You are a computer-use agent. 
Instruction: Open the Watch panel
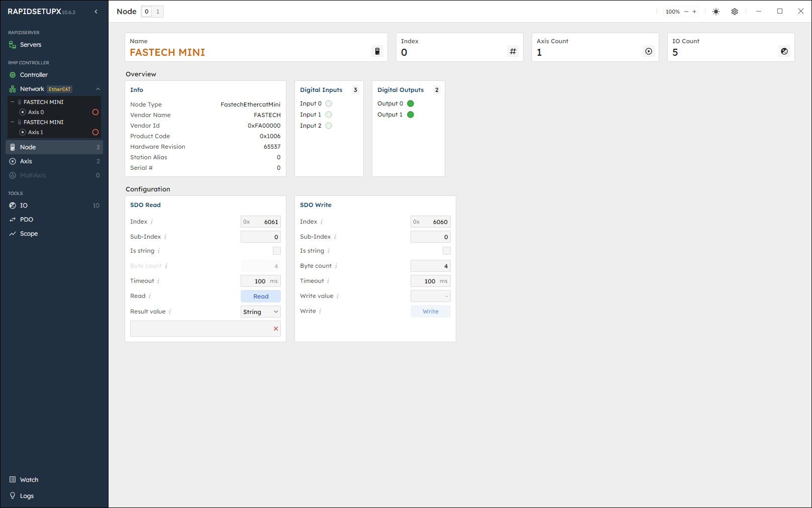pyautogui.click(x=54, y=480)
